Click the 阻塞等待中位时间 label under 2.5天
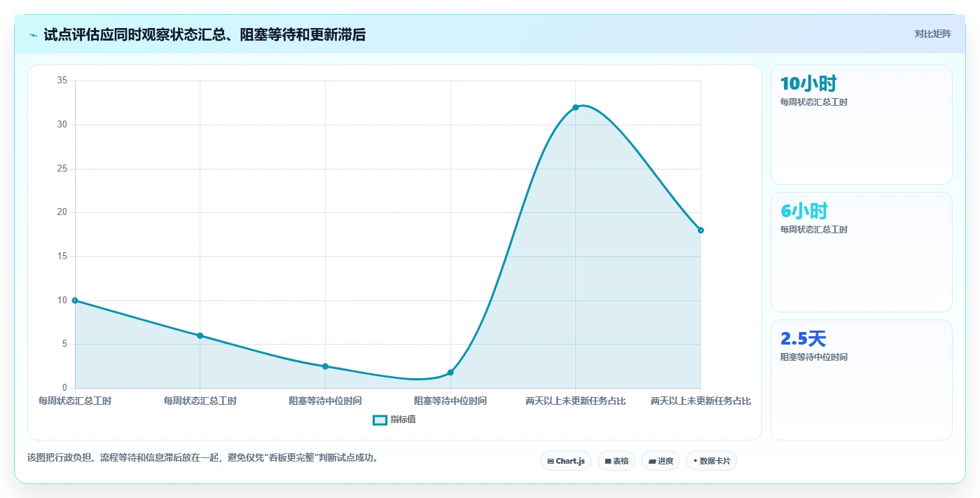This screenshot has height=498, width=980. [x=814, y=357]
